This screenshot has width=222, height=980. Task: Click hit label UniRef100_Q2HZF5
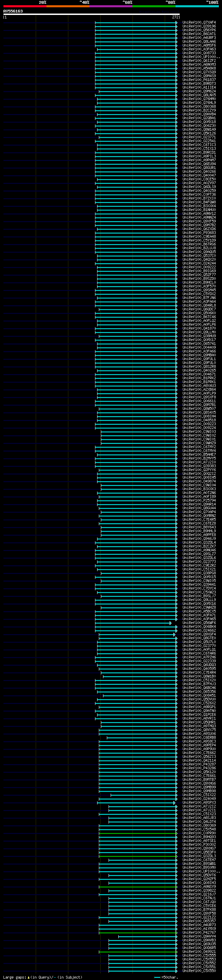point(199,879)
